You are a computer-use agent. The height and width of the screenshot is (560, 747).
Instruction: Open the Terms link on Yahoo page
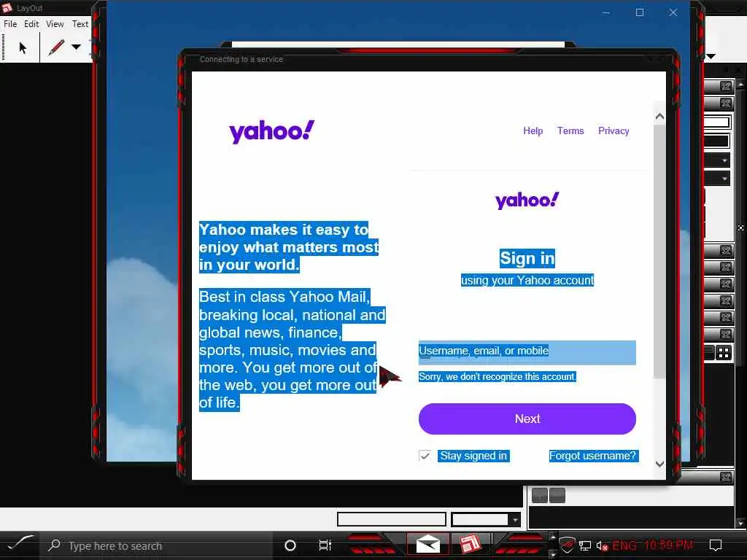[570, 131]
